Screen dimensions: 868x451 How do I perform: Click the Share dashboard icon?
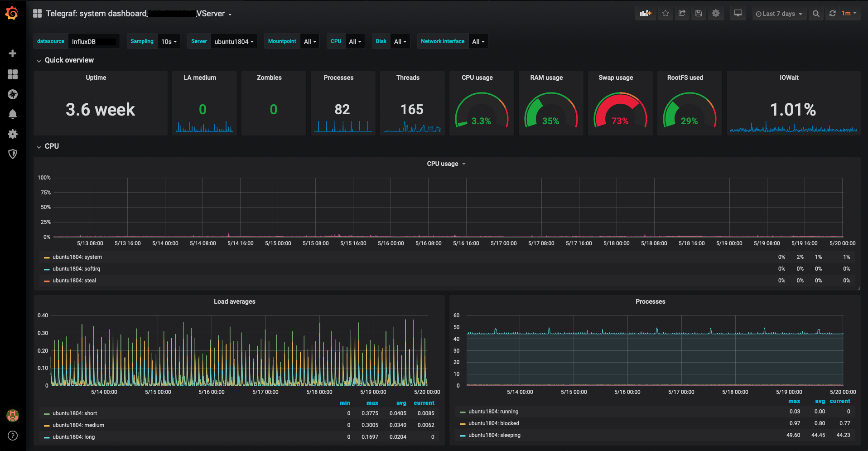tap(682, 14)
